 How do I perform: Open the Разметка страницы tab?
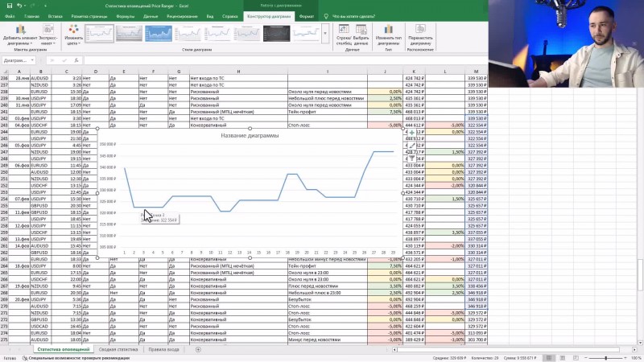(89, 16)
